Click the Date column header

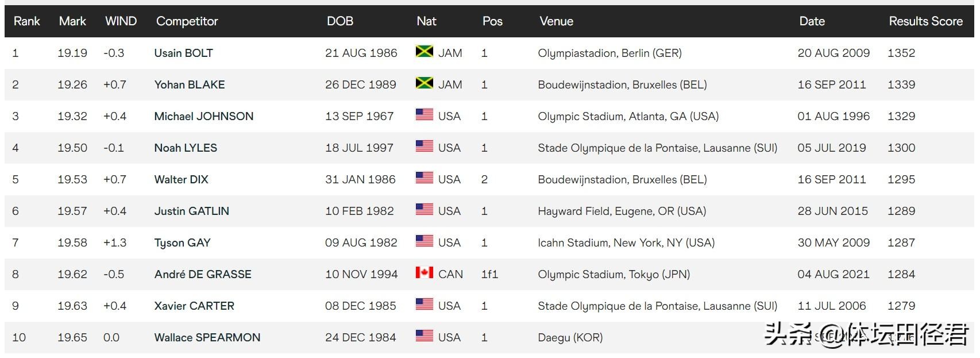(812, 21)
